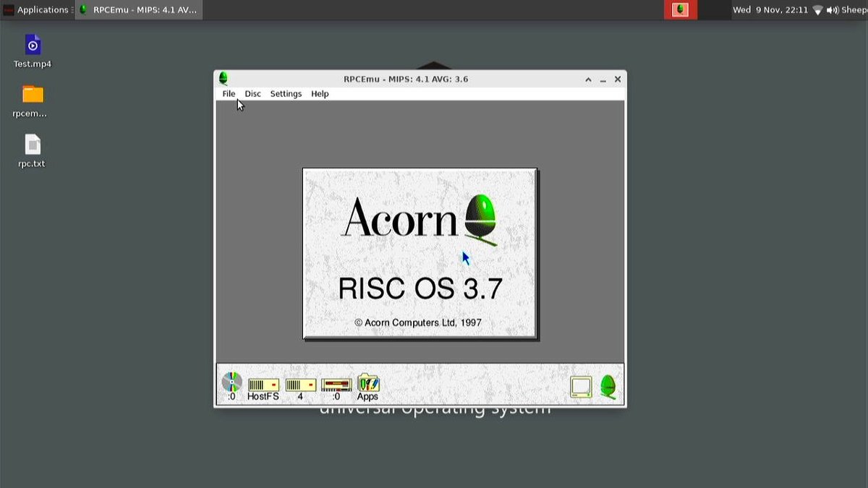The image size is (868, 488).
Task: Click the red RPCEmu tray icon
Action: (x=680, y=9)
